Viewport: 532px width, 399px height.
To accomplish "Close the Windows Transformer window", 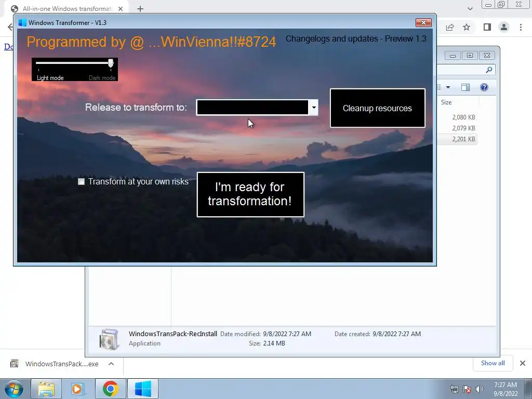I will pos(423,22).
